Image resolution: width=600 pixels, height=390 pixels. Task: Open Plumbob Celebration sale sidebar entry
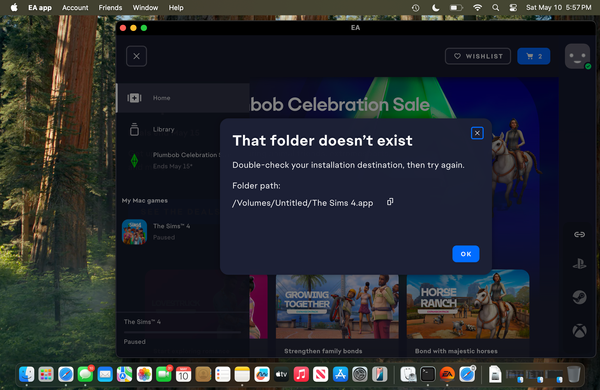click(168, 160)
